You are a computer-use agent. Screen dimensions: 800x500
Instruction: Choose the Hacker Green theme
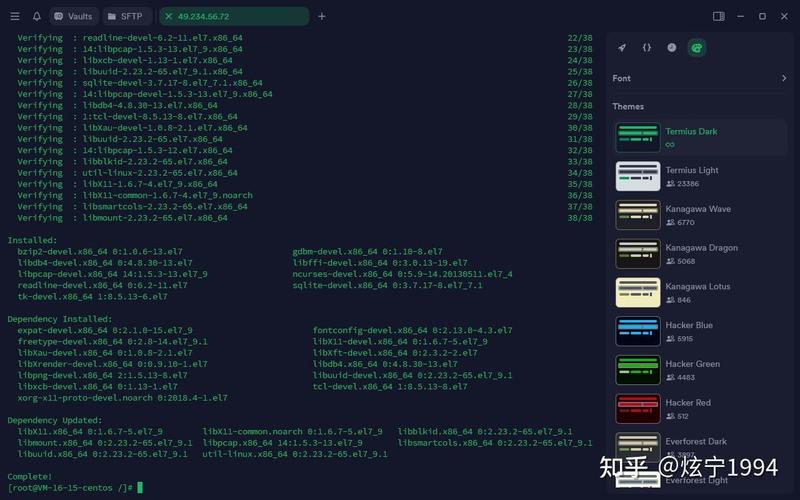(701, 370)
